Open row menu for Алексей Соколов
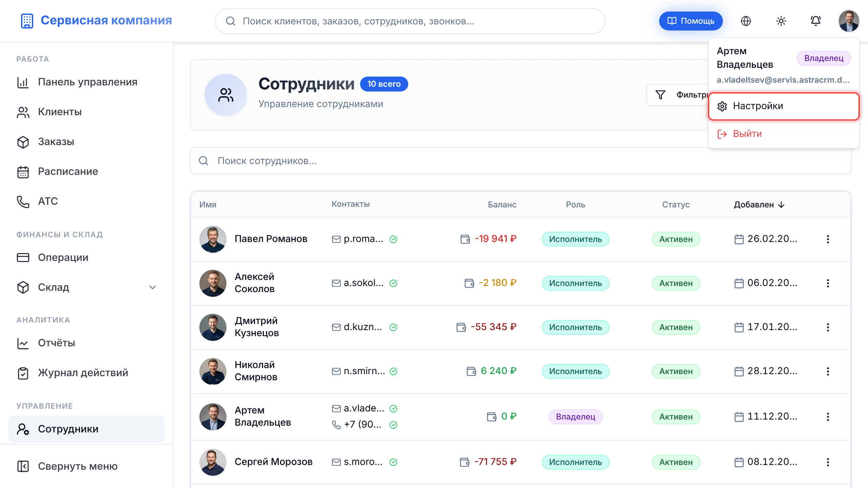Image resolution: width=868 pixels, height=488 pixels. click(828, 283)
